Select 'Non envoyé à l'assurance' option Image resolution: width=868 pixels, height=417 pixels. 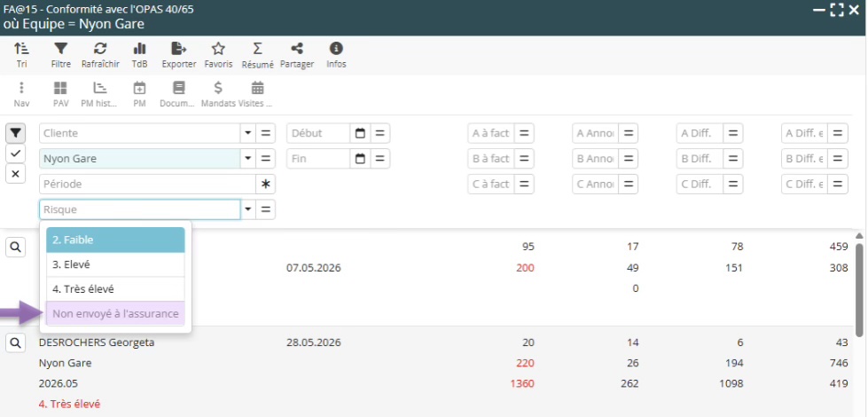pos(115,314)
